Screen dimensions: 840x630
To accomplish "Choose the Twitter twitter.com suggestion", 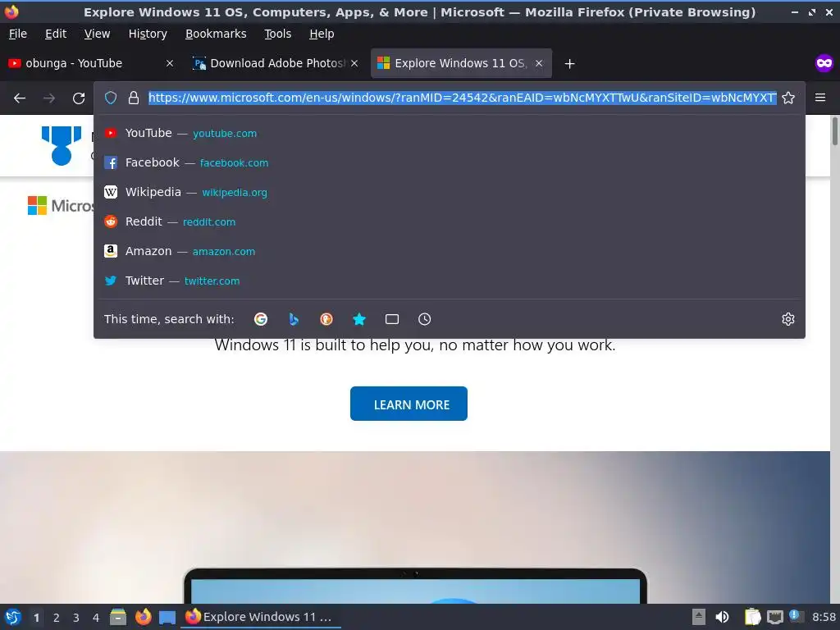I will [x=449, y=281].
